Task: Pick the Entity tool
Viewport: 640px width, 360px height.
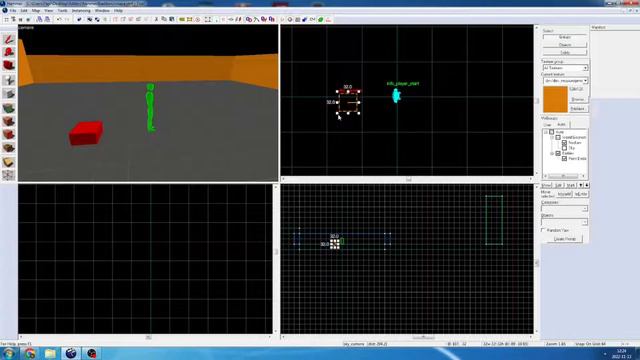Action: click(x=9, y=80)
